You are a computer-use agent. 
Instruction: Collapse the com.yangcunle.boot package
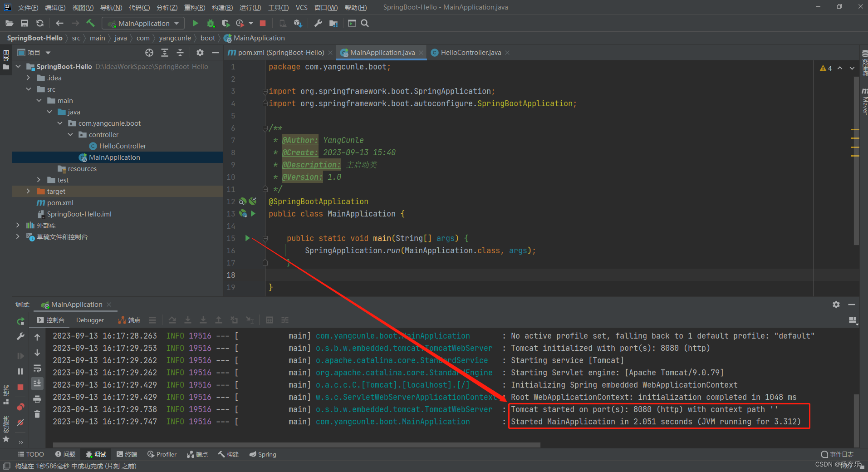point(60,123)
